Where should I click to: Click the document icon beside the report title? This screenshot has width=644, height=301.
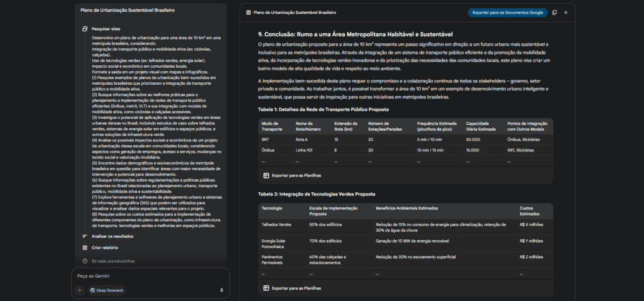[248, 13]
